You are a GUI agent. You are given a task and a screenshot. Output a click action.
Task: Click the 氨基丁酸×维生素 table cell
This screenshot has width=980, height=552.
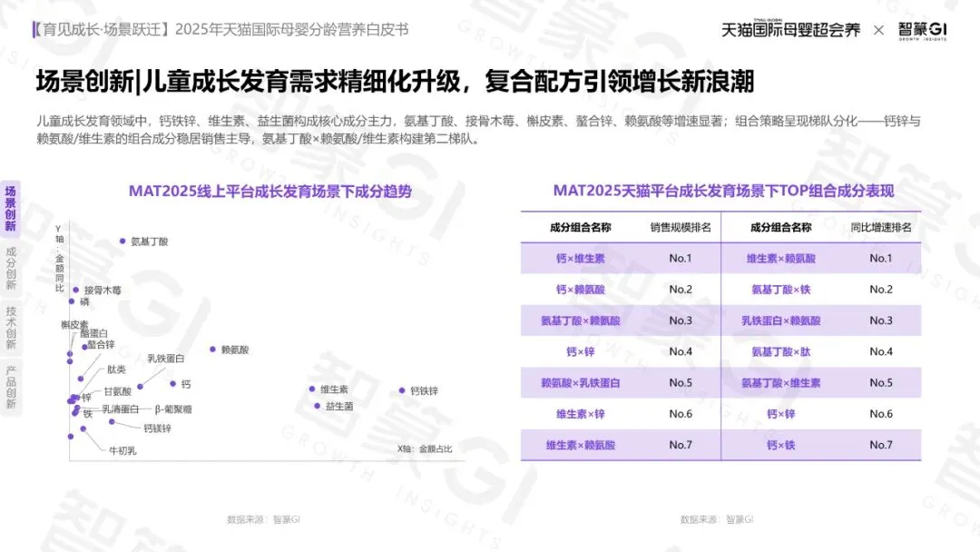click(780, 382)
